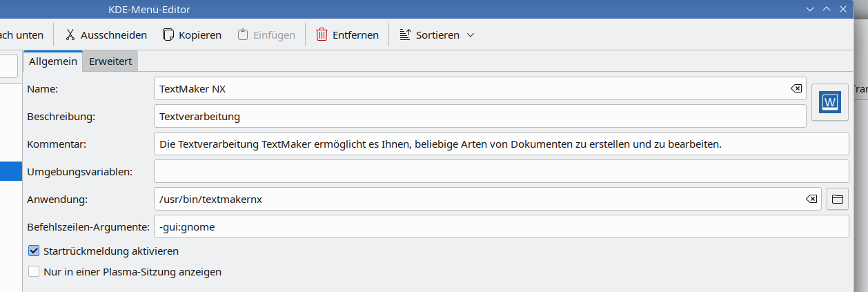Switch to the Erweitert tab
This screenshot has width=868, height=292.
pos(110,61)
